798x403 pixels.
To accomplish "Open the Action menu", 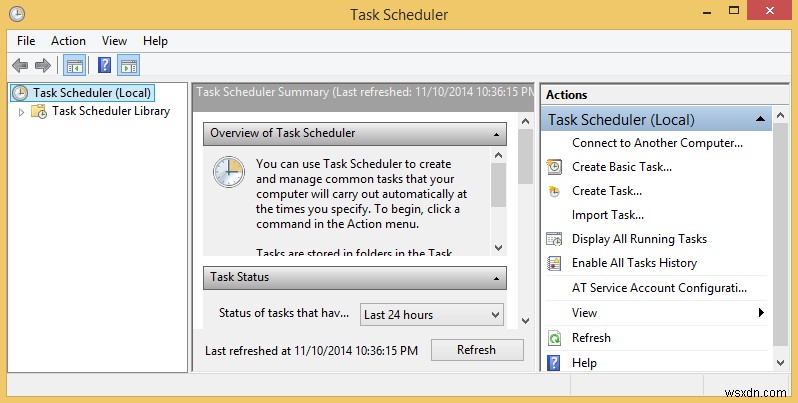I will (68, 41).
